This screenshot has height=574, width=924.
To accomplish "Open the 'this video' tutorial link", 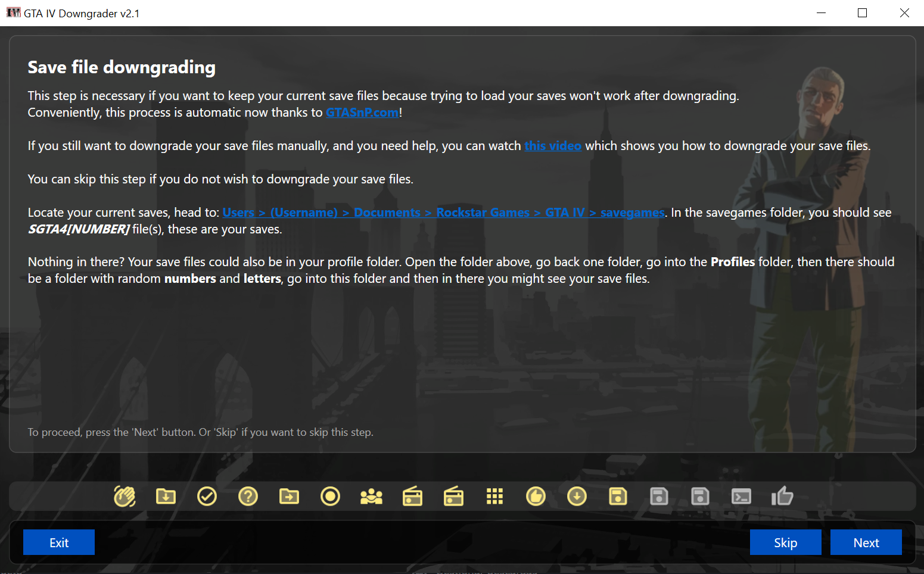I will click(553, 146).
